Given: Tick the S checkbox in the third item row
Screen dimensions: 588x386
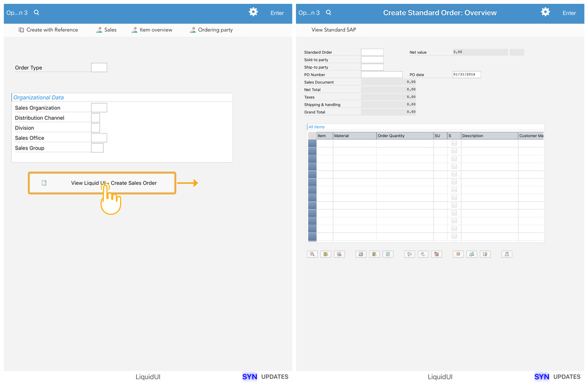Looking at the screenshot, I should [454, 159].
